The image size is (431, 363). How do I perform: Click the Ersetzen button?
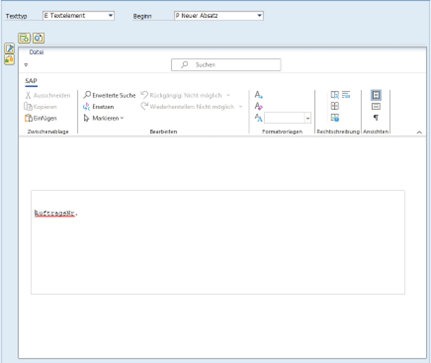99,107
